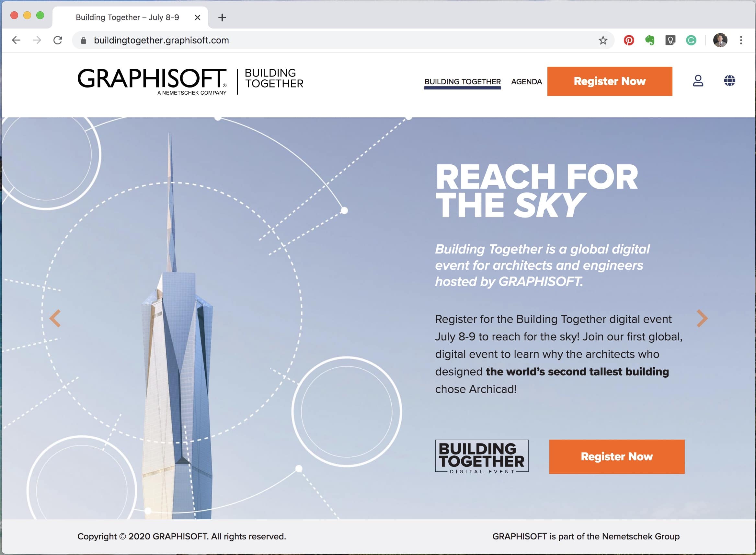Image resolution: width=756 pixels, height=555 pixels.
Task: Go back with the browser back arrow
Action: tap(16, 40)
